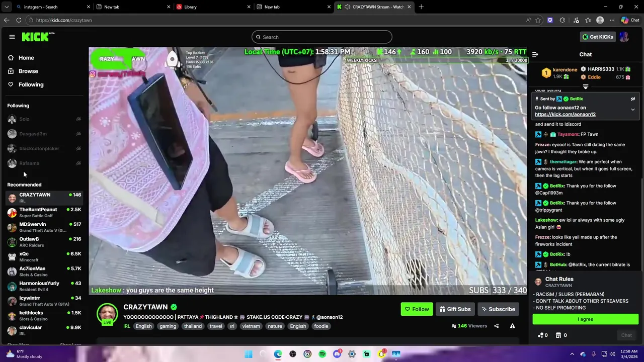This screenshot has height=362, width=644.
Task: Click the Kick logo
Action: [38, 37]
